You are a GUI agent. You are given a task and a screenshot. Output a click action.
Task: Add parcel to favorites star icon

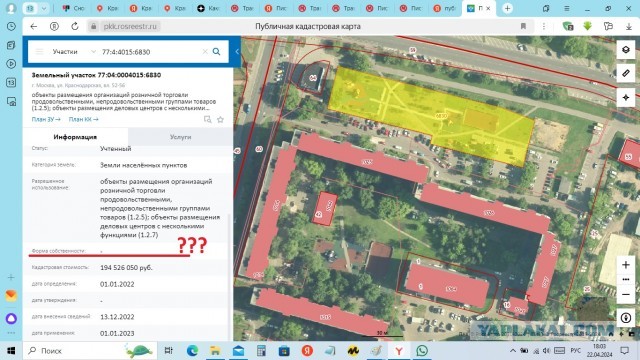(220, 120)
